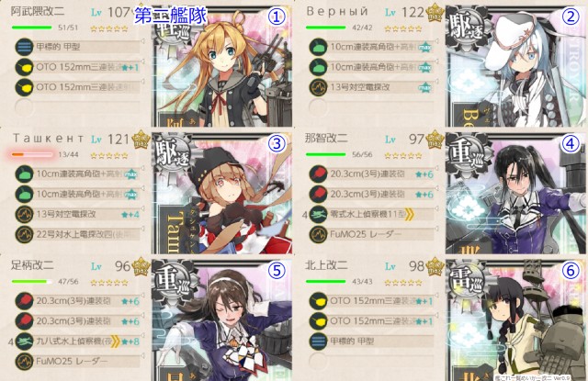
Task: Open the empty fourth equipment slot of 阿武隈改二
Action: 77,107
